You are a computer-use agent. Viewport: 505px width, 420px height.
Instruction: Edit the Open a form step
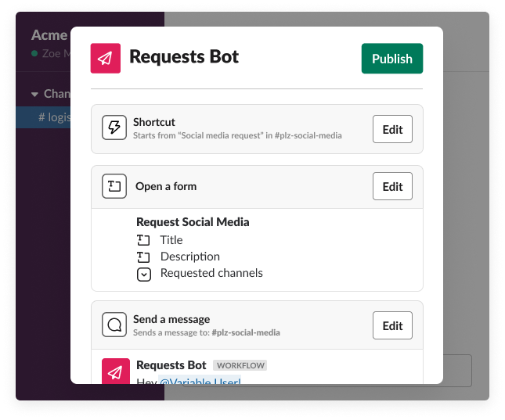pos(391,186)
